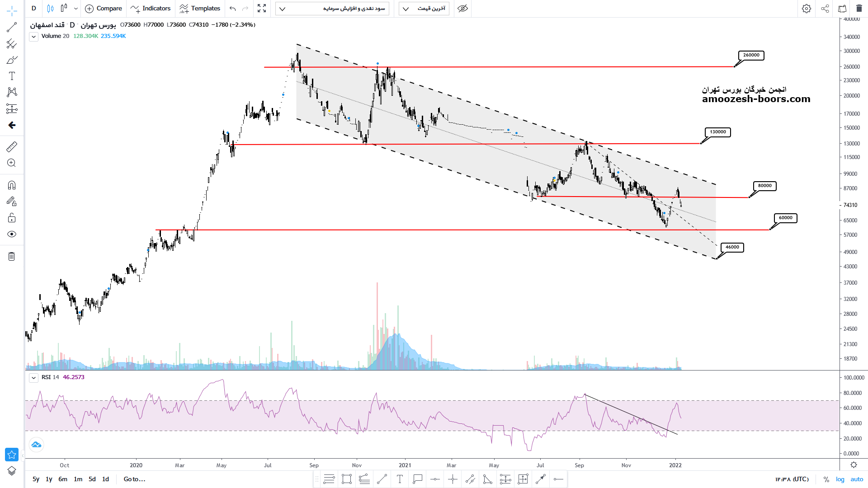868x488 pixels.
Task: Undo the last chart action
Action: pyautogui.click(x=232, y=9)
